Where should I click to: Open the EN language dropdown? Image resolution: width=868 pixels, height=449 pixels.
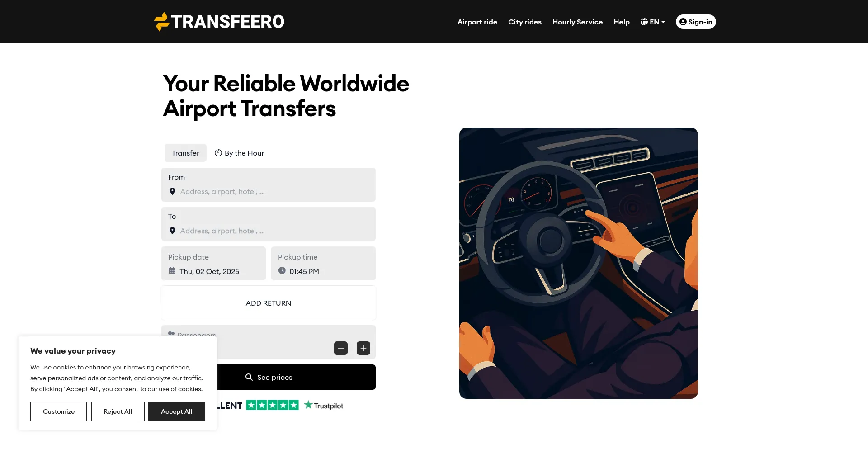point(653,22)
